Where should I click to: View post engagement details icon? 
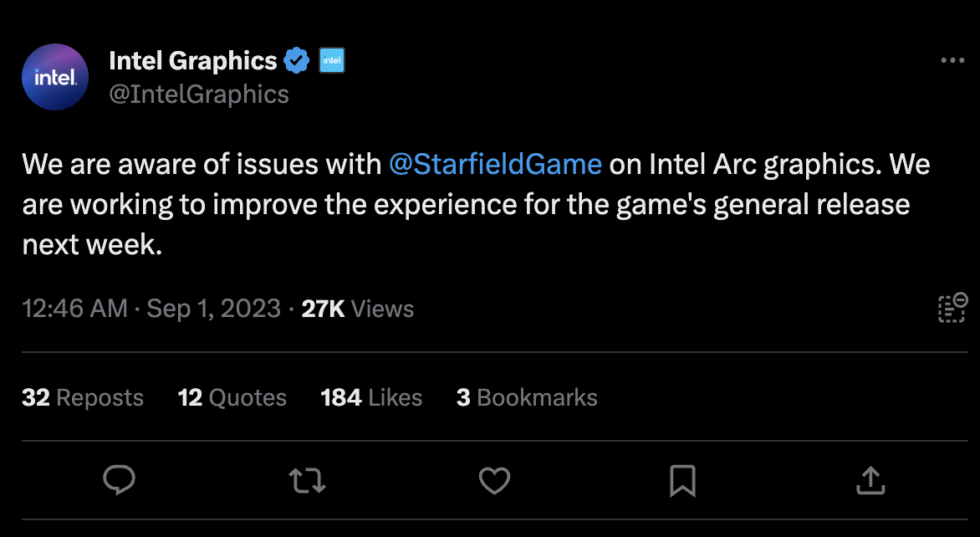pyautogui.click(x=952, y=308)
